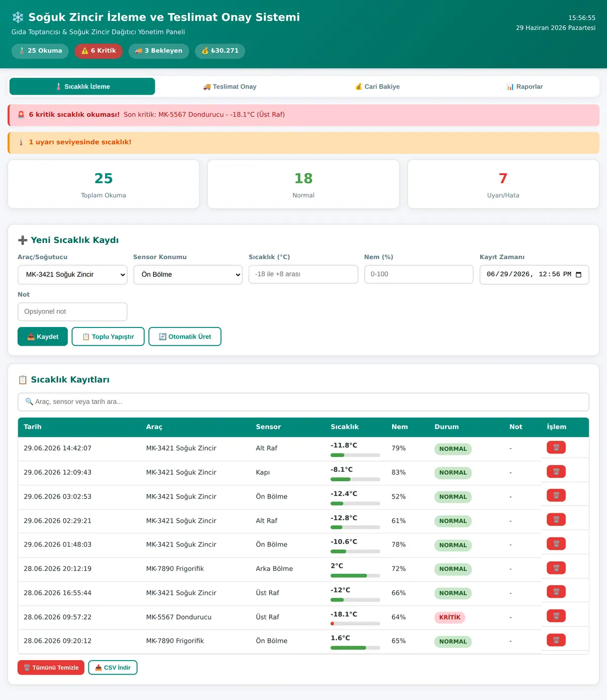Screen dimensions: 607x700
Task: Open the calendar picker in Kayıt Zamanı
Action: [579, 274]
